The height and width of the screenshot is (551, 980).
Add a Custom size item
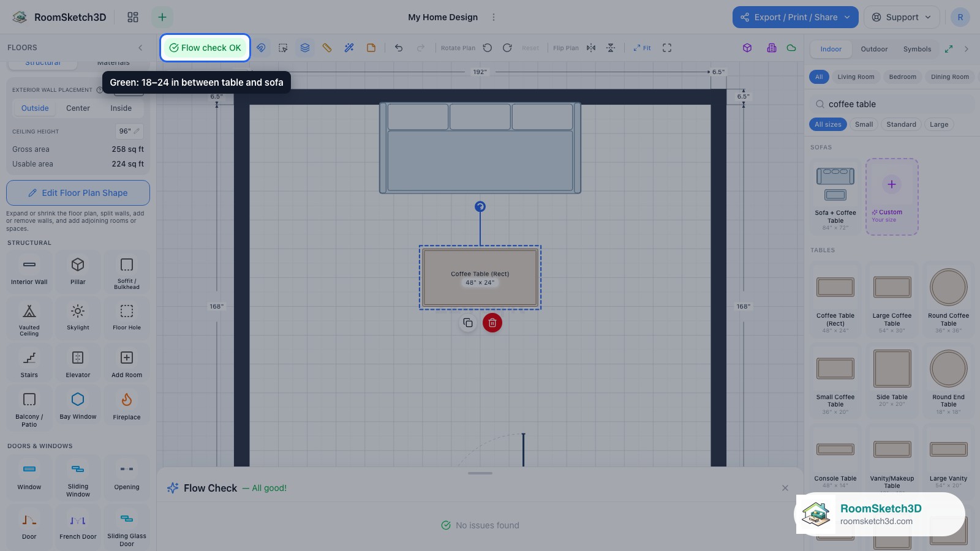click(x=892, y=197)
